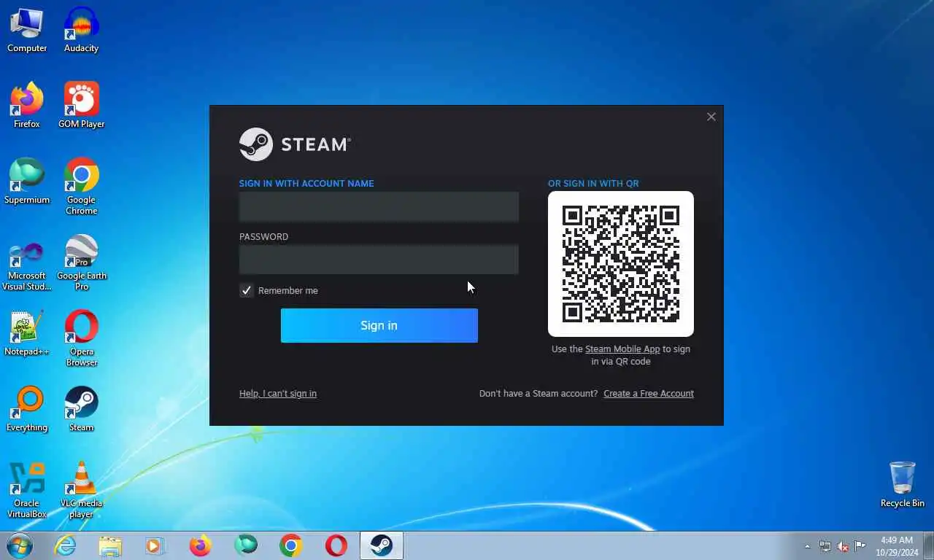Viewport: 934px width, 560px height.
Task: Launch Chrome from the taskbar
Action: [290, 545]
